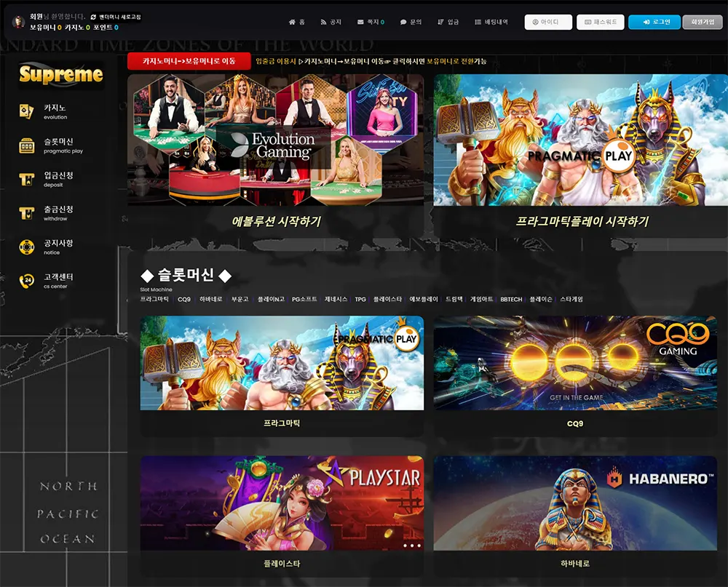Open 쪽지 messages in top navigation
This screenshot has width=728, height=587.
click(371, 22)
